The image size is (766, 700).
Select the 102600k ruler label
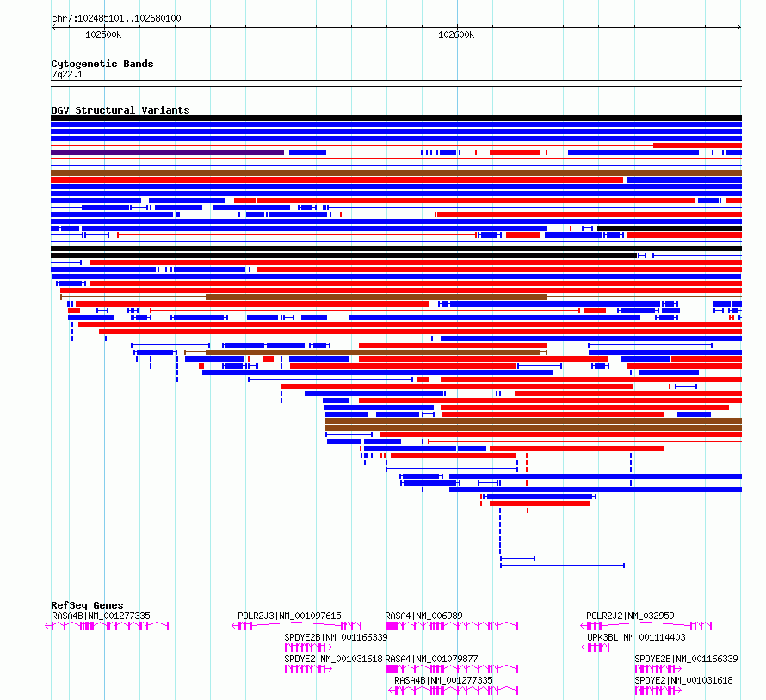456,34
